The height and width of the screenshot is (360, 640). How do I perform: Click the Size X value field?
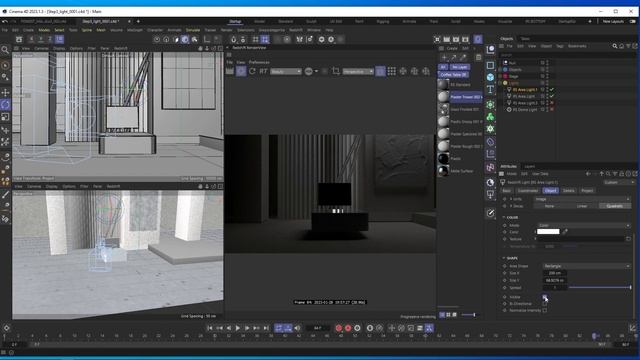pos(555,273)
